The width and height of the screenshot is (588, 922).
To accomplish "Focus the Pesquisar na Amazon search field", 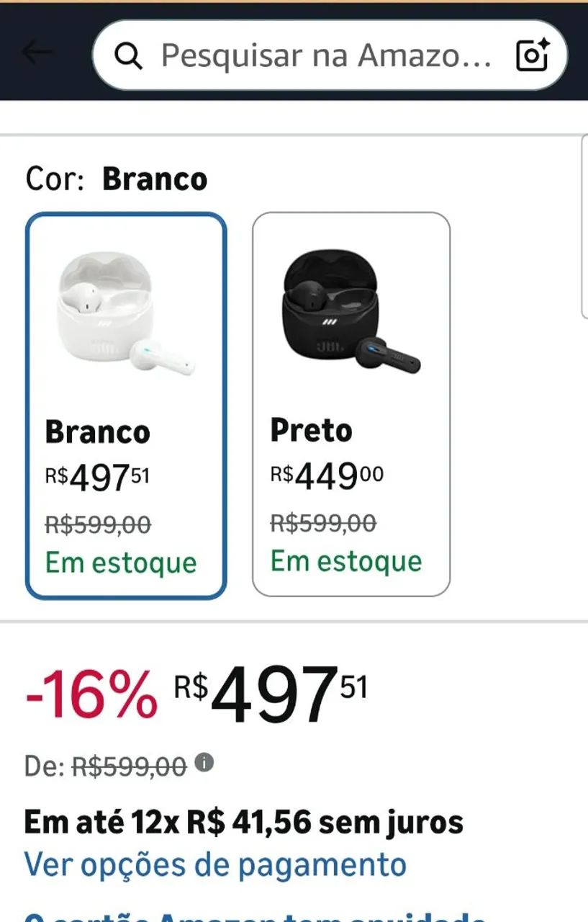I will [330, 55].
